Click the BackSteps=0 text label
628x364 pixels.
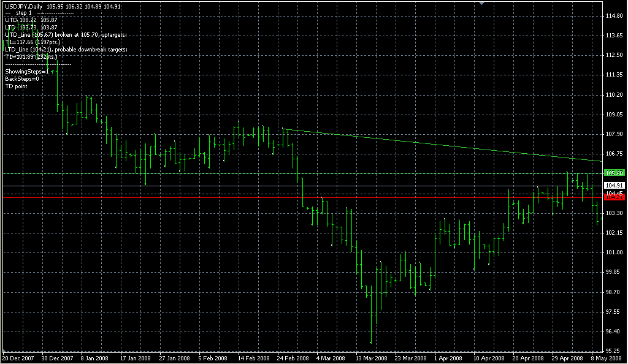pos(21,79)
